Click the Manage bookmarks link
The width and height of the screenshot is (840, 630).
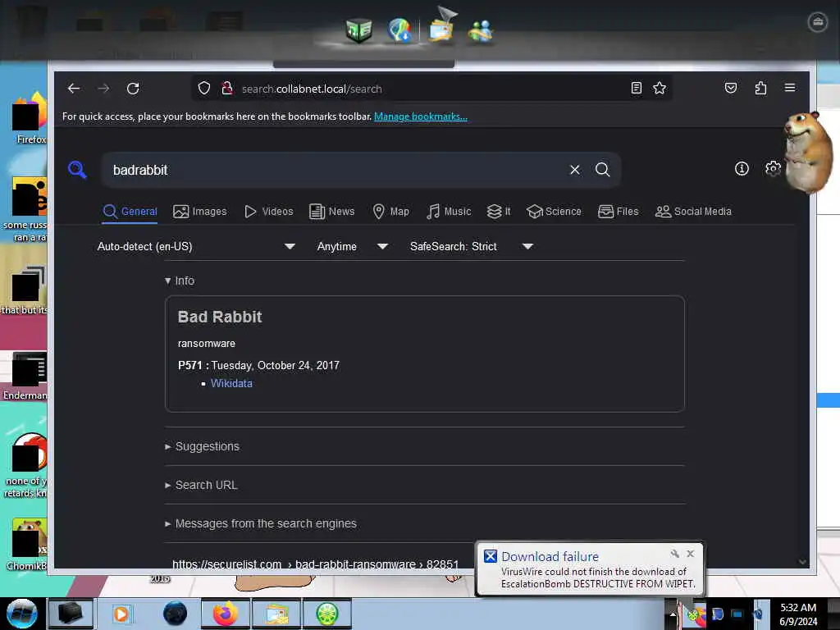[x=421, y=116]
